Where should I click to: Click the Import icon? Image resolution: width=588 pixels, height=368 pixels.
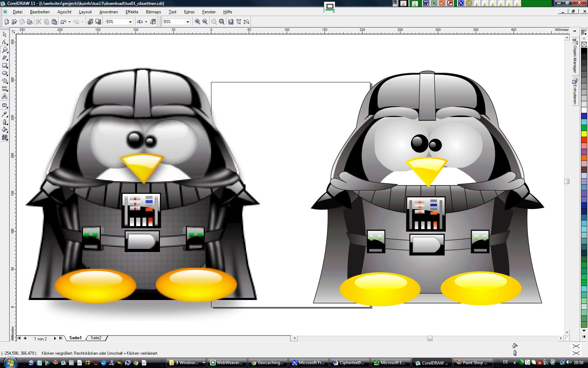coord(90,22)
